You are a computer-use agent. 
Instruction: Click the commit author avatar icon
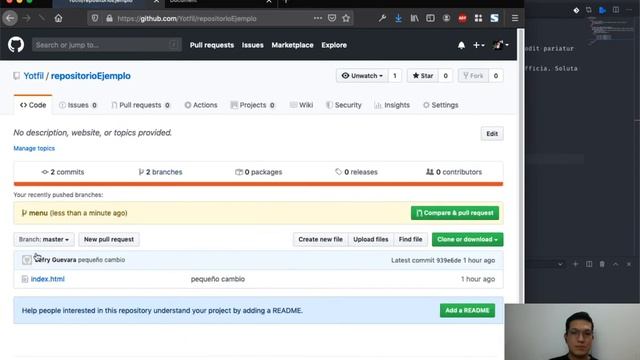click(x=27, y=260)
